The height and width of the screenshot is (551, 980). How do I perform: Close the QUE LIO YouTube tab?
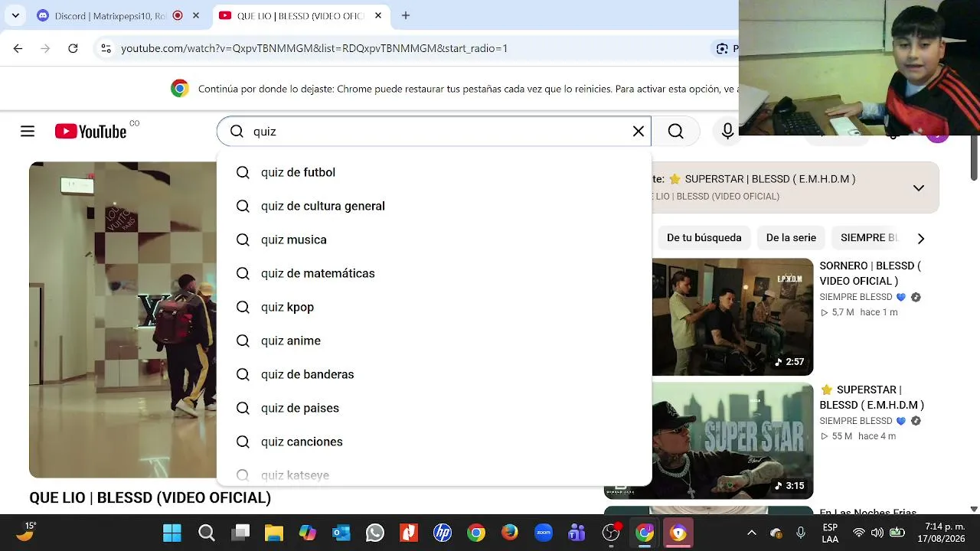point(378,15)
